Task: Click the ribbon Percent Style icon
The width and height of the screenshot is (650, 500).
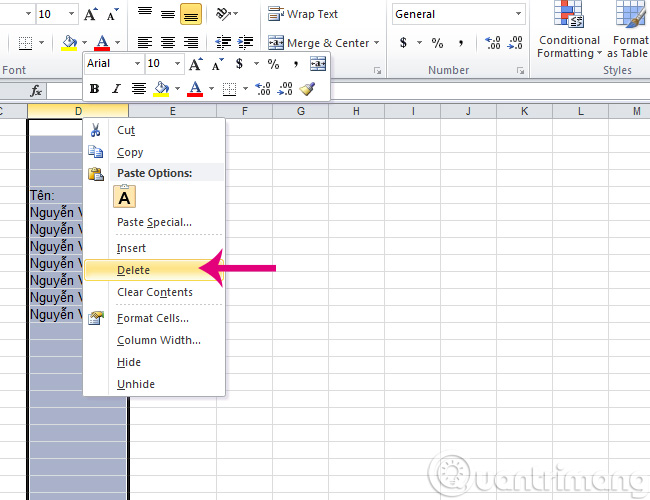Action: pos(437,43)
